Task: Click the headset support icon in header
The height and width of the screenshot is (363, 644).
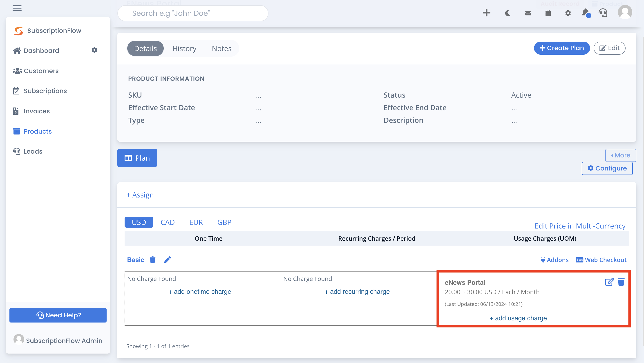Action: [603, 13]
